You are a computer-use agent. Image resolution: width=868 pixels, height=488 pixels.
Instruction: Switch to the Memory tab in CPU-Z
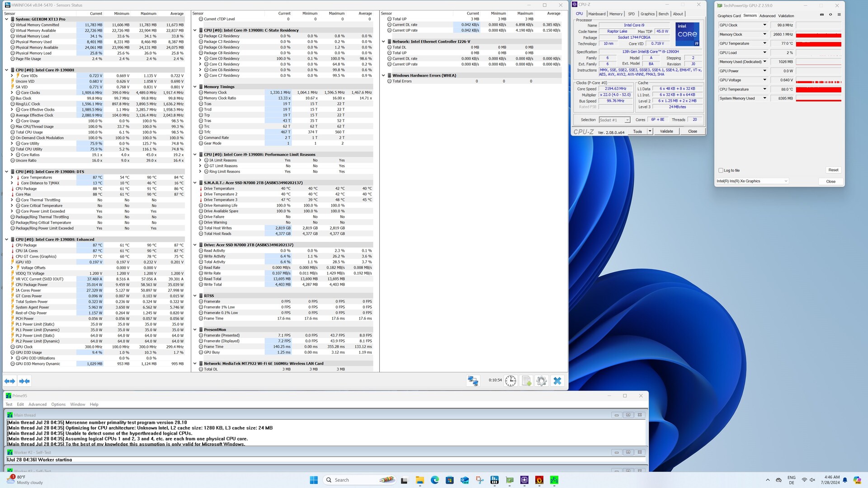615,14
